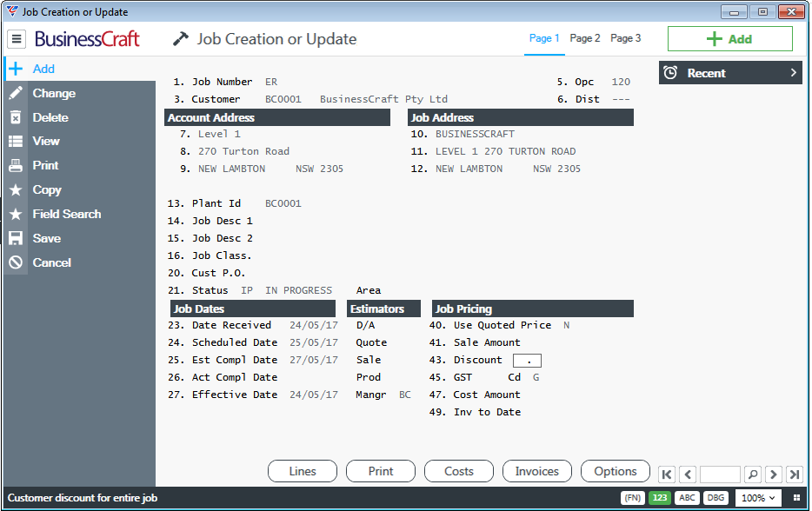This screenshot has width=812, height=511.
Task: Click the plus icon beside sidebar Add
Action: pyautogui.click(x=16, y=69)
